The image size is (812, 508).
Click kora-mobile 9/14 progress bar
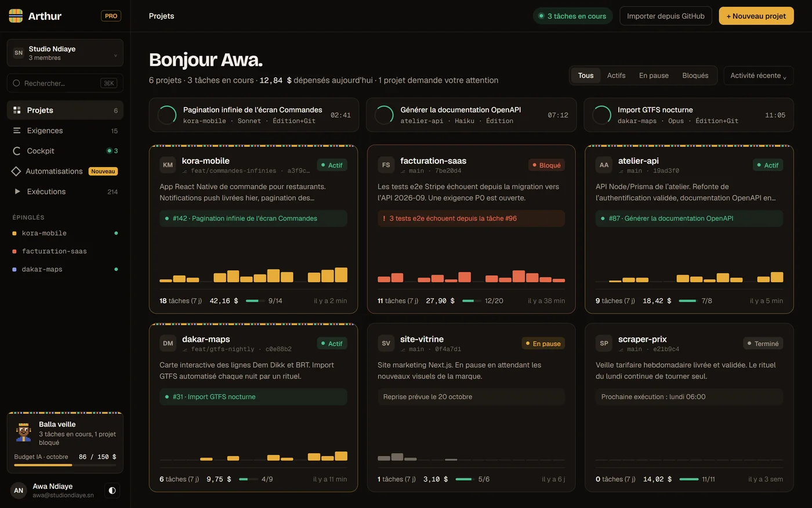(x=255, y=301)
